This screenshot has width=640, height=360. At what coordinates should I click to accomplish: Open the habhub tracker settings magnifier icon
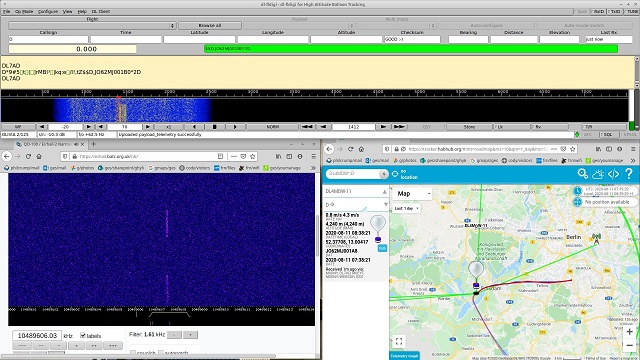coord(582,174)
